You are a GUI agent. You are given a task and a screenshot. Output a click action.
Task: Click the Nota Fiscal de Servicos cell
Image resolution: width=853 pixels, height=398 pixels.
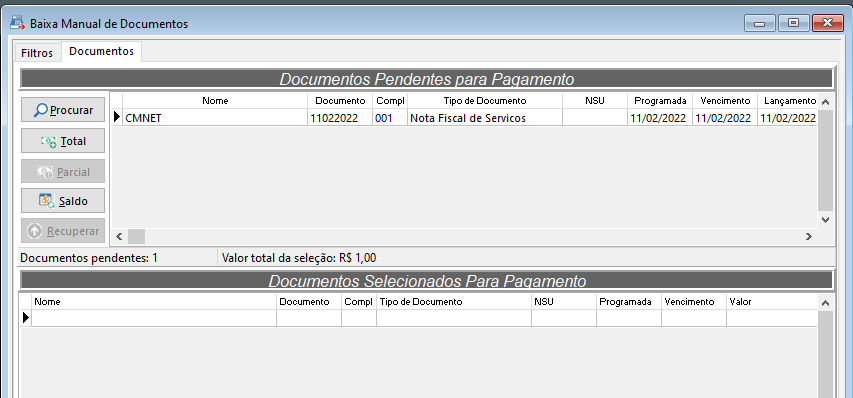pos(485,117)
